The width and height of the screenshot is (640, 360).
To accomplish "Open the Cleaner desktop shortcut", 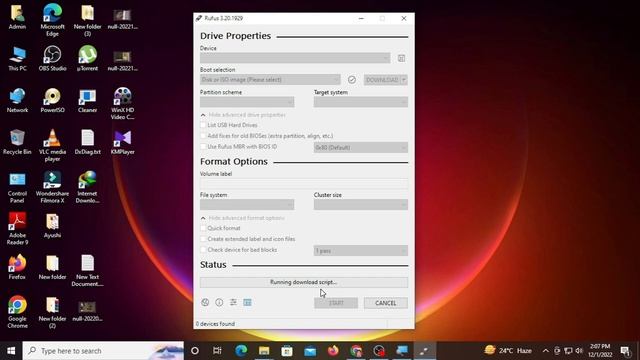I will coord(87,100).
